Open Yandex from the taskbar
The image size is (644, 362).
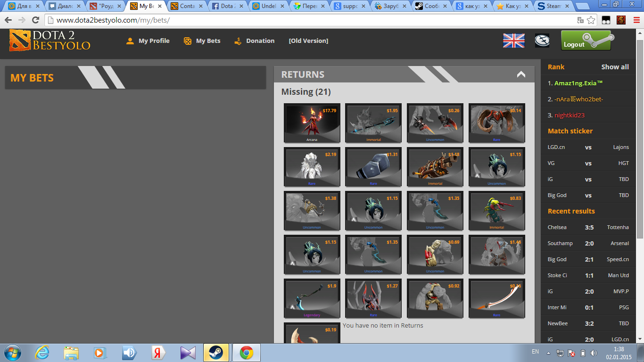pos(157,353)
